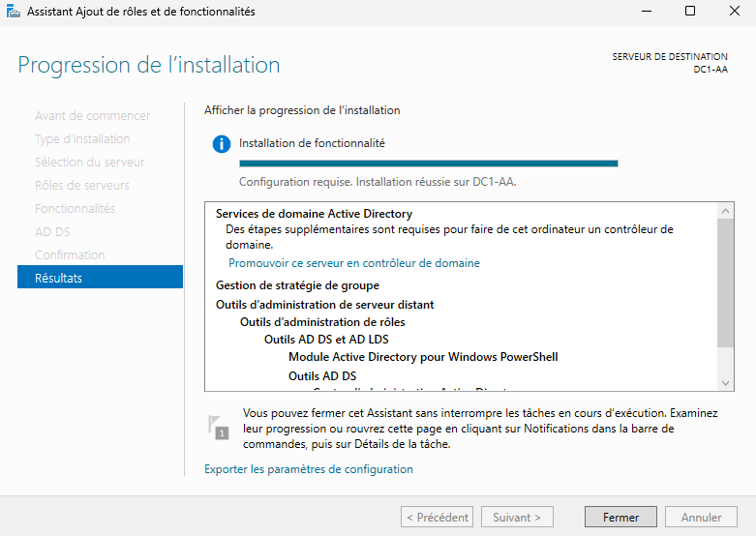The height and width of the screenshot is (536, 756).
Task: Click the results list vertical scrollbar thumb
Action: (725, 283)
